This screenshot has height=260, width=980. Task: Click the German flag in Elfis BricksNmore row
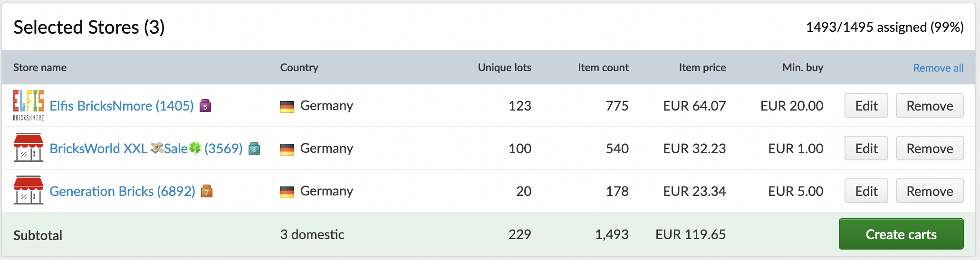coord(287,106)
